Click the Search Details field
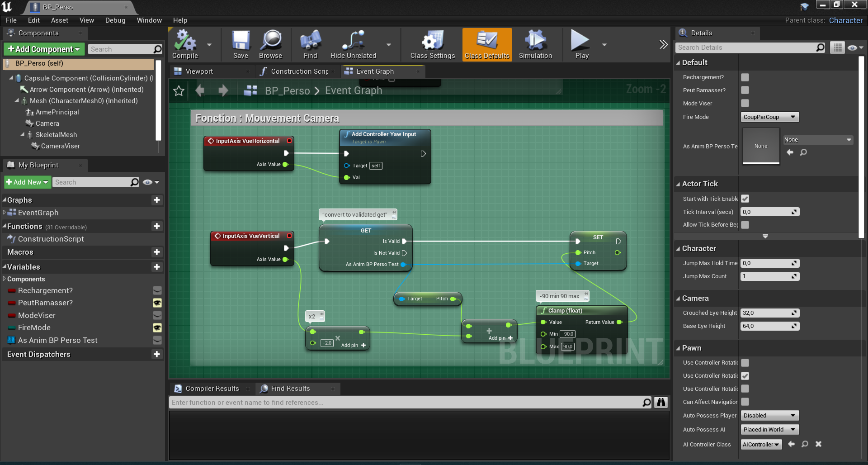This screenshot has height=465, width=868. tap(750, 47)
